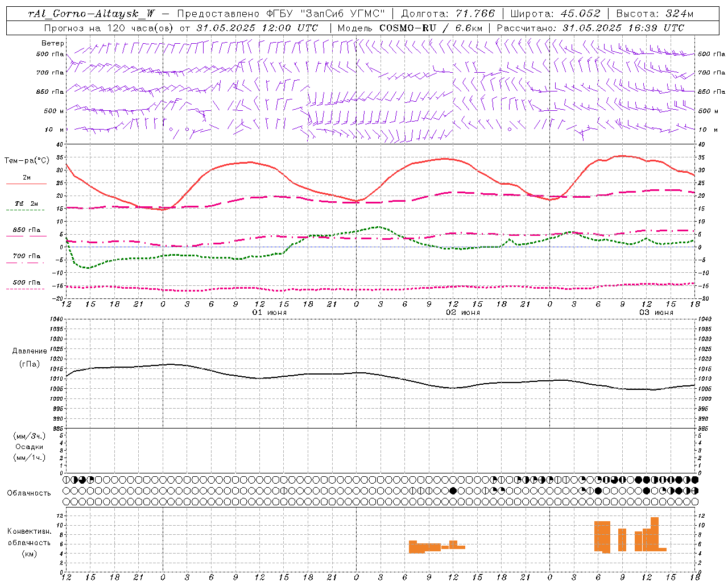The height and width of the screenshot is (582, 728).
Task: Click the 500 гПа temperature legend entry
Action: point(27,282)
